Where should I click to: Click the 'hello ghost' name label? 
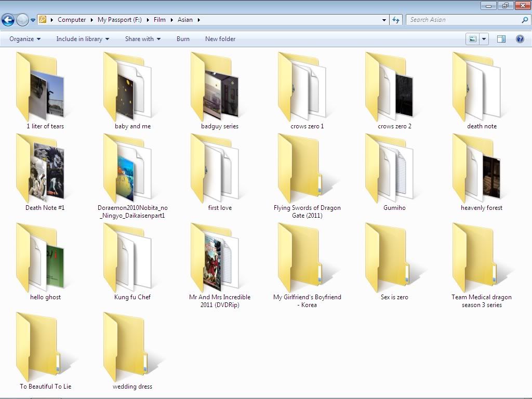click(x=45, y=297)
